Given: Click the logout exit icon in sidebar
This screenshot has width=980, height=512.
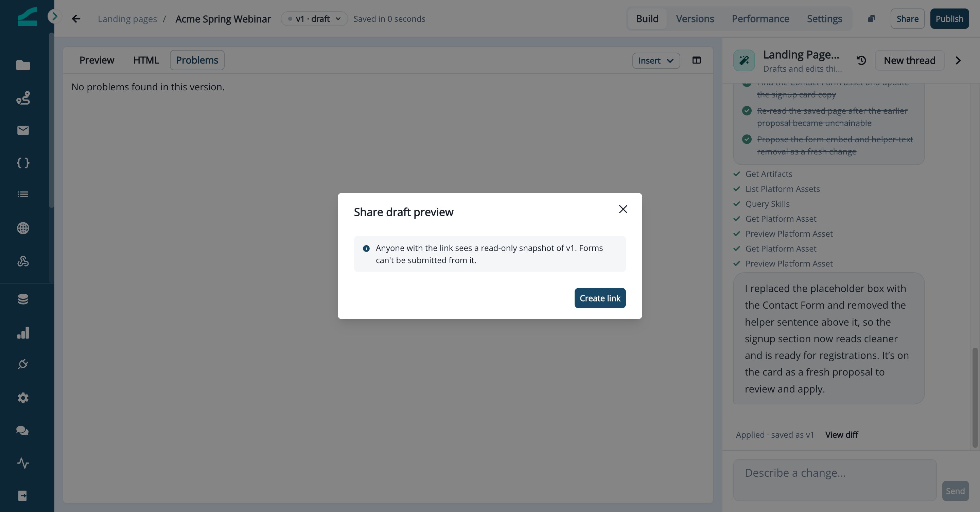Looking at the screenshot, I should pyautogui.click(x=23, y=496).
